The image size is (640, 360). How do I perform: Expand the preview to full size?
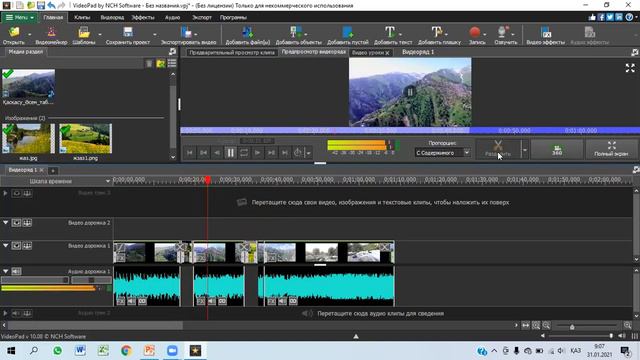[630, 68]
